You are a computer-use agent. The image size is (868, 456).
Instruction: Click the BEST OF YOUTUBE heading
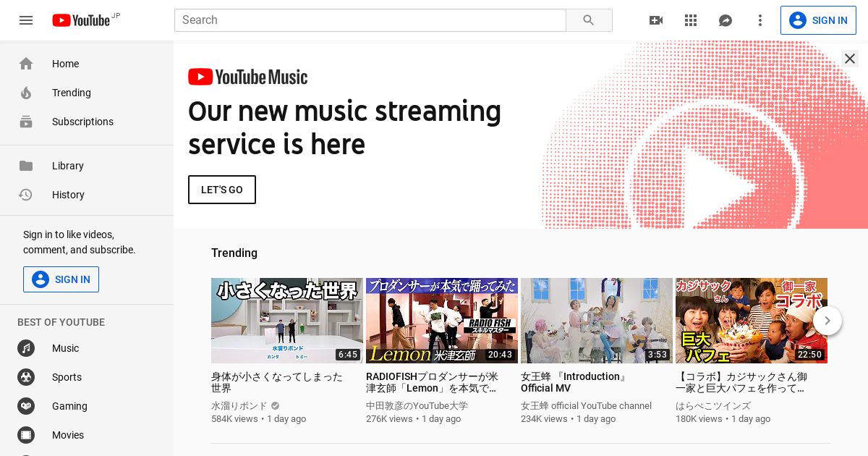(61, 322)
